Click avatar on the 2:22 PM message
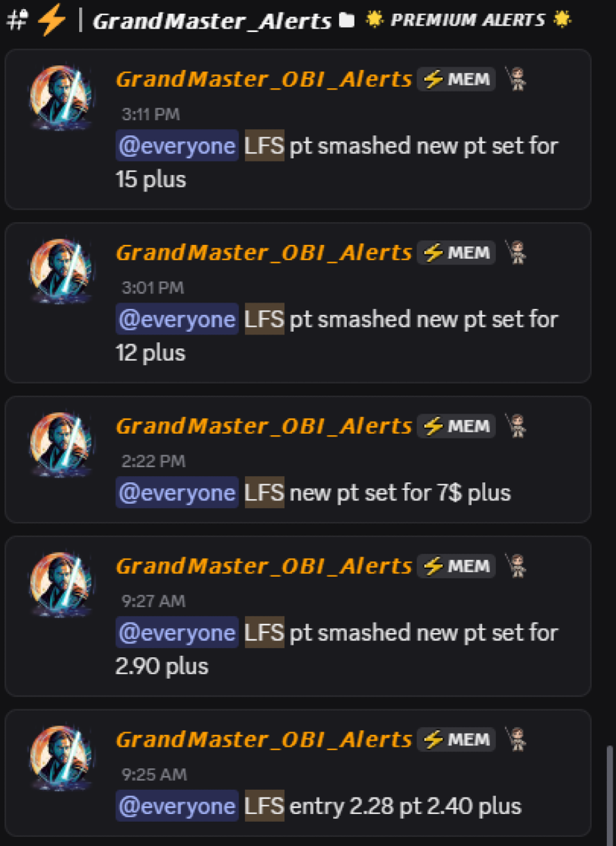The image size is (616, 846). (61, 445)
